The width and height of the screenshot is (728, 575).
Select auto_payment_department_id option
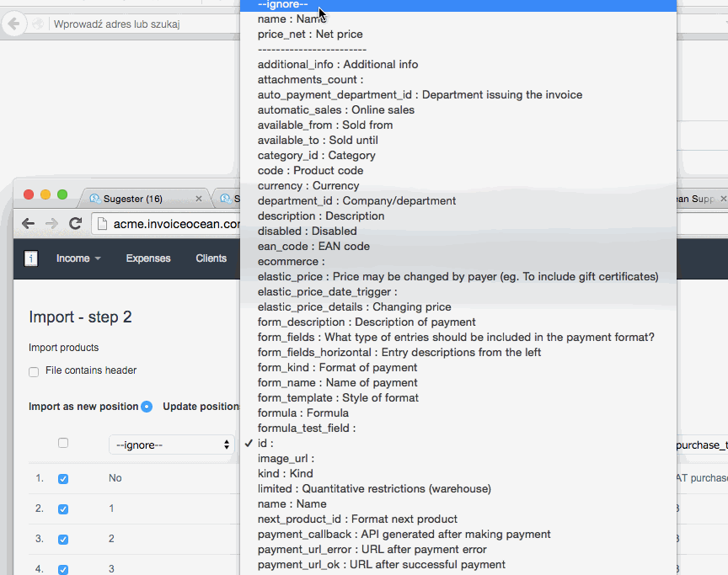coord(458,94)
